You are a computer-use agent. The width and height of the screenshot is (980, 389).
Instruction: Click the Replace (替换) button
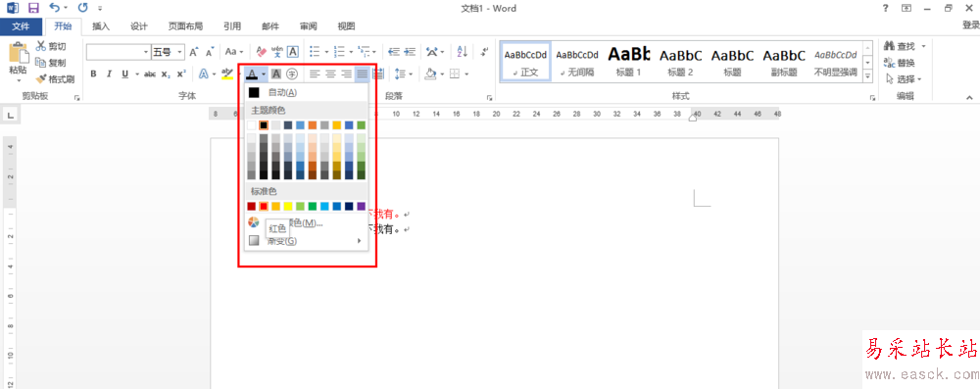[x=900, y=63]
